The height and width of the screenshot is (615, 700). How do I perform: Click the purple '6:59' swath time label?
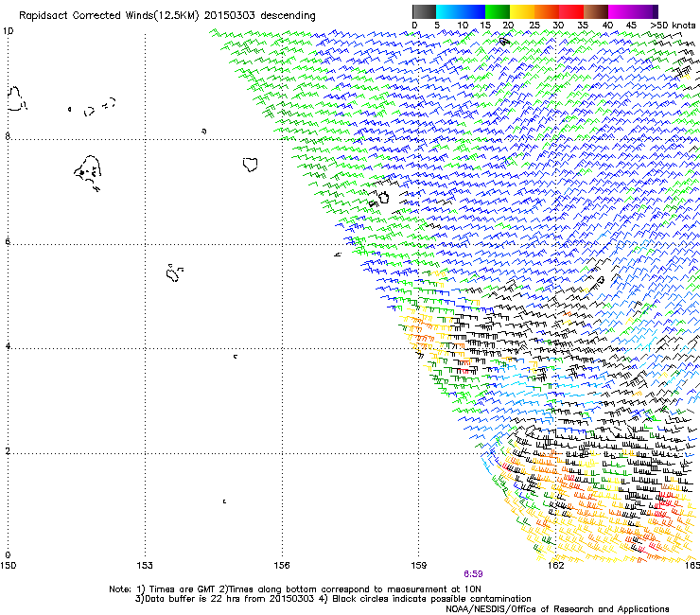(x=473, y=574)
